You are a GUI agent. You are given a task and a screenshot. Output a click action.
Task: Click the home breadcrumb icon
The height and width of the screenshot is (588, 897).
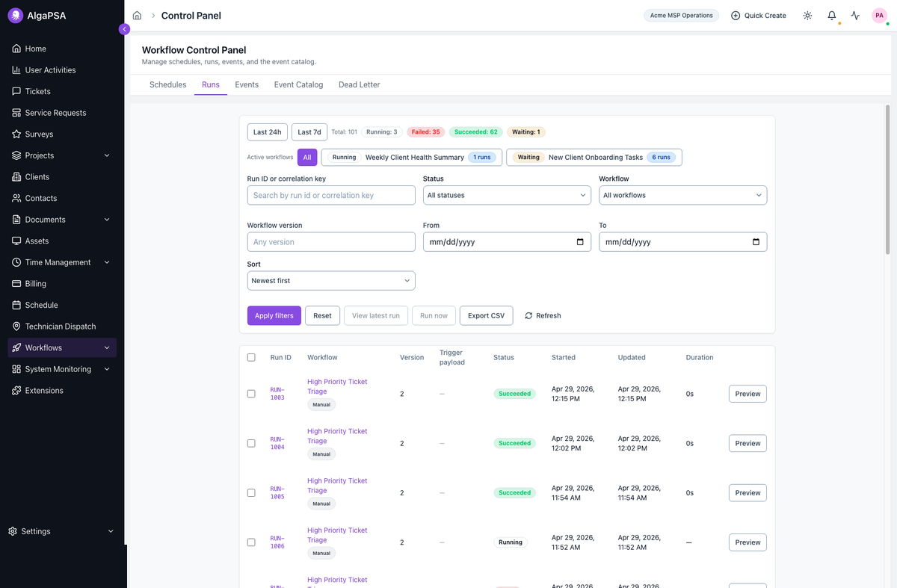137,16
